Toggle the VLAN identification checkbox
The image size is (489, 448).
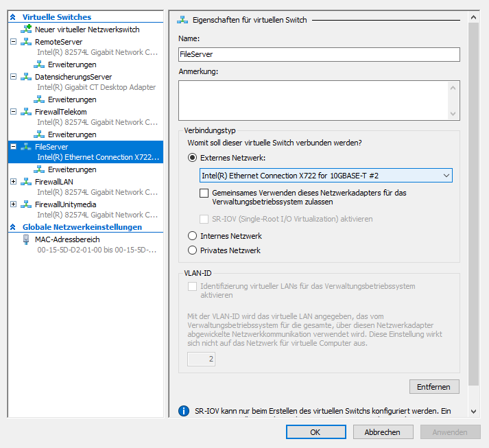pyautogui.click(x=193, y=286)
